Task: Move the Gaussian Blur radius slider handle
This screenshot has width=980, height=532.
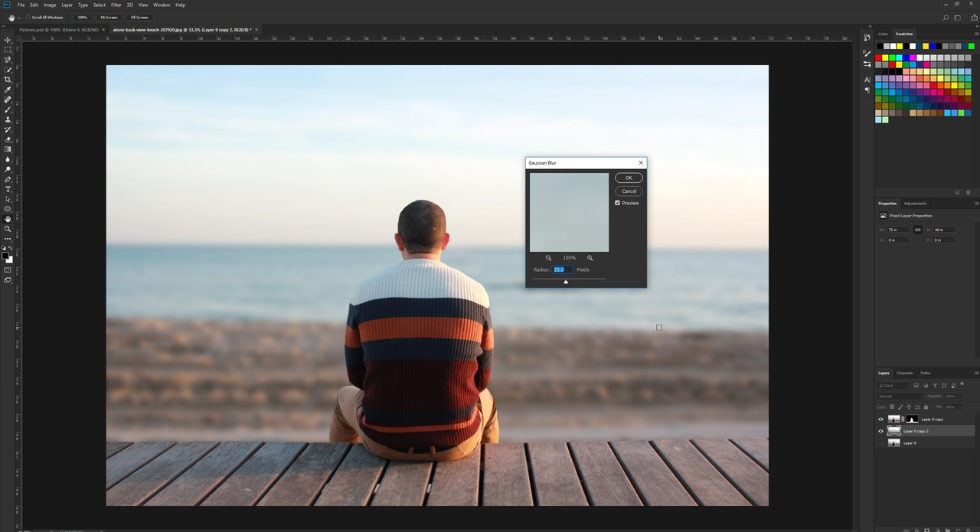Action: (566, 282)
